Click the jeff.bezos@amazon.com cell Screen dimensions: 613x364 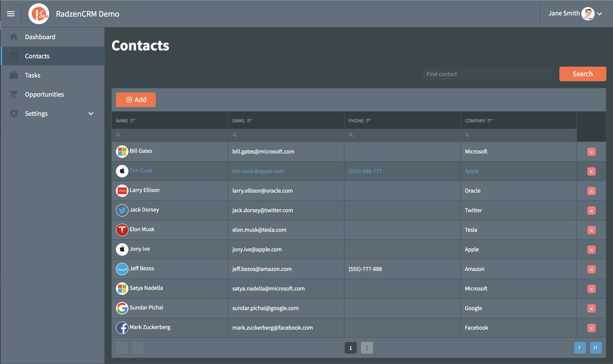pos(286,269)
